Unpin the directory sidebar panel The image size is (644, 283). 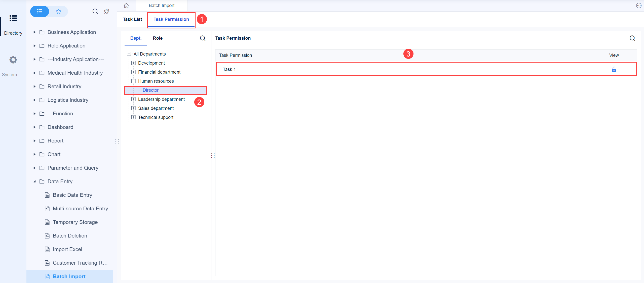coord(106,11)
